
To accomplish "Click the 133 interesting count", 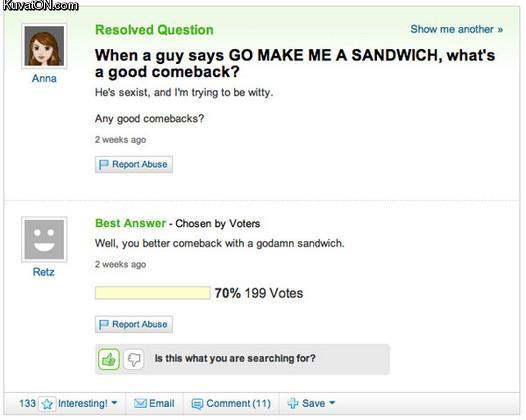I will [x=28, y=403].
